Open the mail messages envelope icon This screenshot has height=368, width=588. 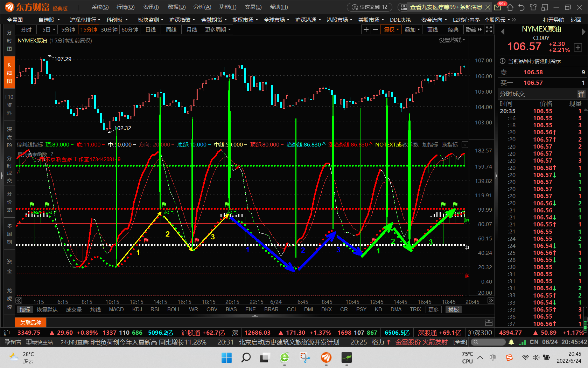497,7
